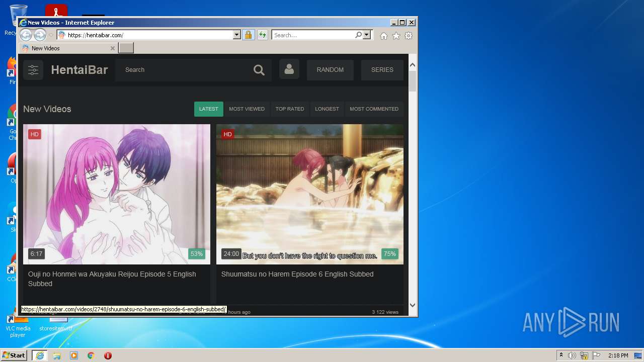The height and width of the screenshot is (362, 644).
Task: Open the IE Tools gear icon
Action: click(x=409, y=36)
